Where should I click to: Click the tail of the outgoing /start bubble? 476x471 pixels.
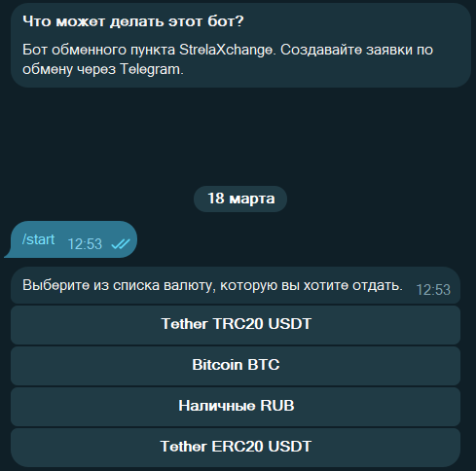point(8,254)
